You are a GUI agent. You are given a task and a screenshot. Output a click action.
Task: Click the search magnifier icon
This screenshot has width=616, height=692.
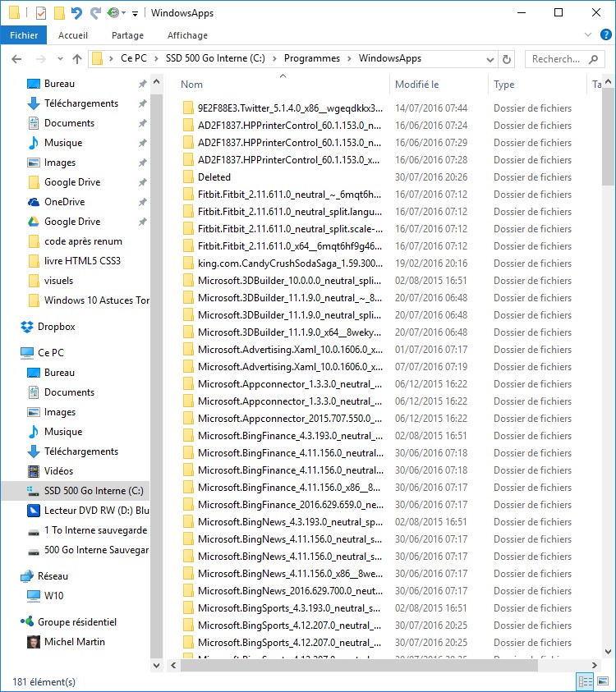click(x=594, y=59)
